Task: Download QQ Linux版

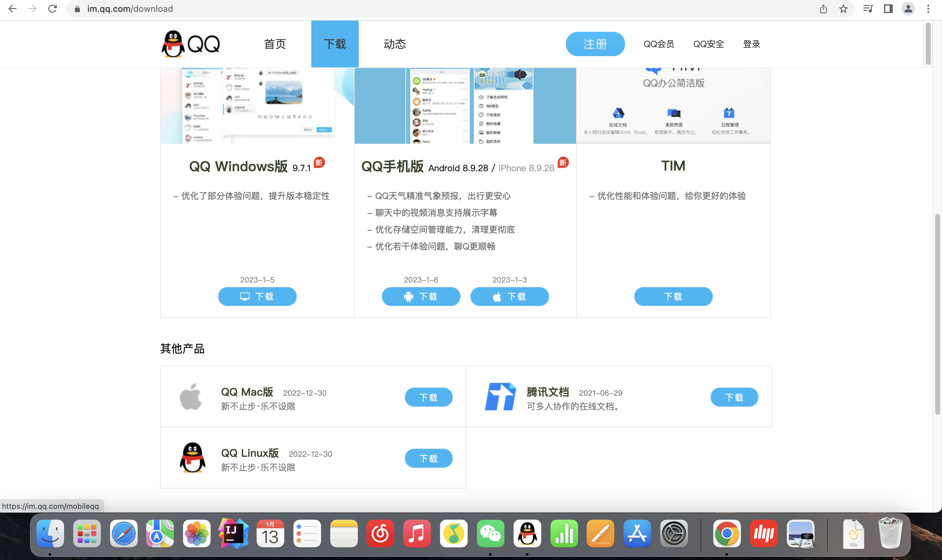Action: [x=428, y=458]
